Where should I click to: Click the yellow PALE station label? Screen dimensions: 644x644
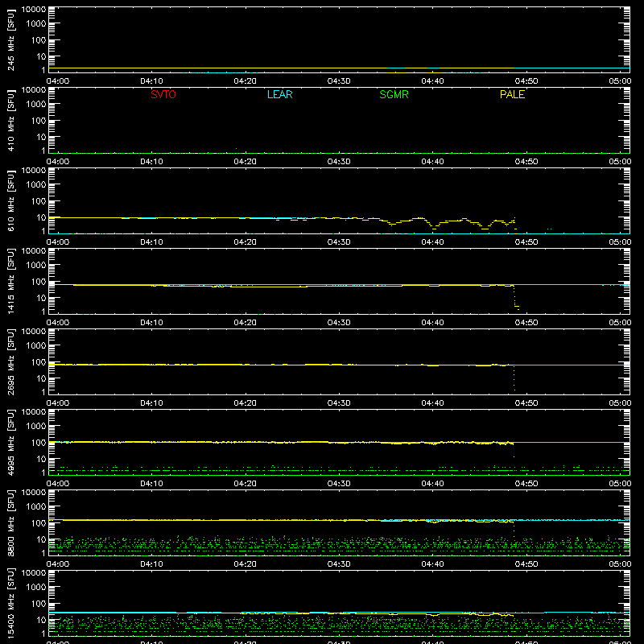pos(512,94)
